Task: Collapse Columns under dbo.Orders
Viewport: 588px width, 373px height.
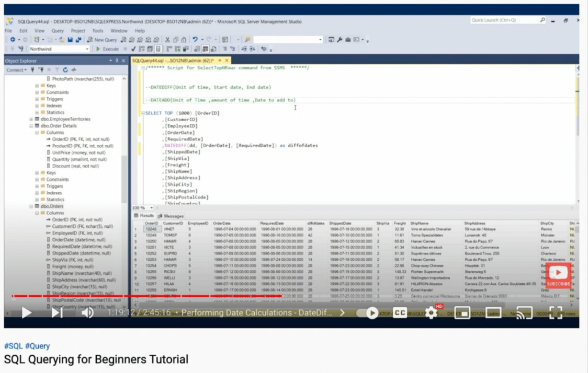Action: 37,213
